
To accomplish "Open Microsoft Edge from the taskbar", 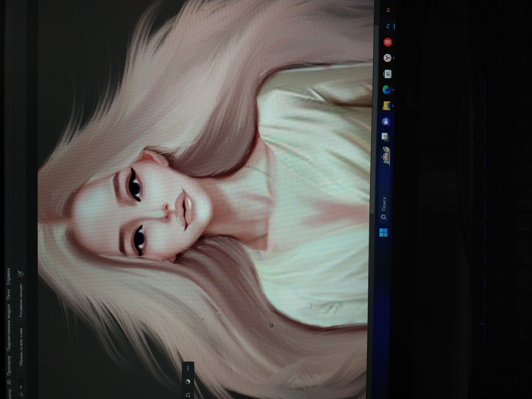I will (387, 89).
